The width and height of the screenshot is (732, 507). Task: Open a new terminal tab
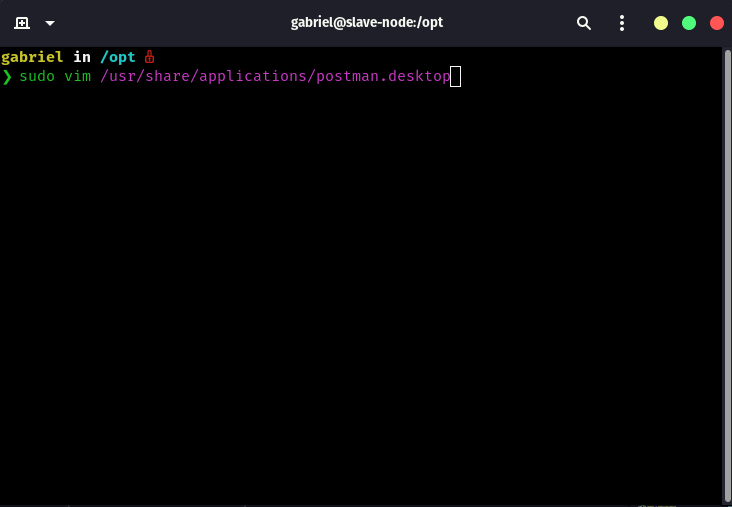pyautogui.click(x=22, y=22)
